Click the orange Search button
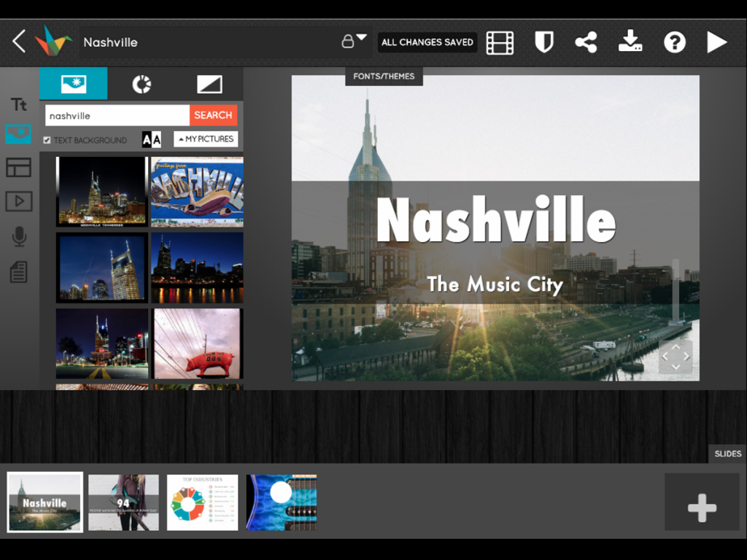The height and width of the screenshot is (560, 747). click(x=213, y=115)
